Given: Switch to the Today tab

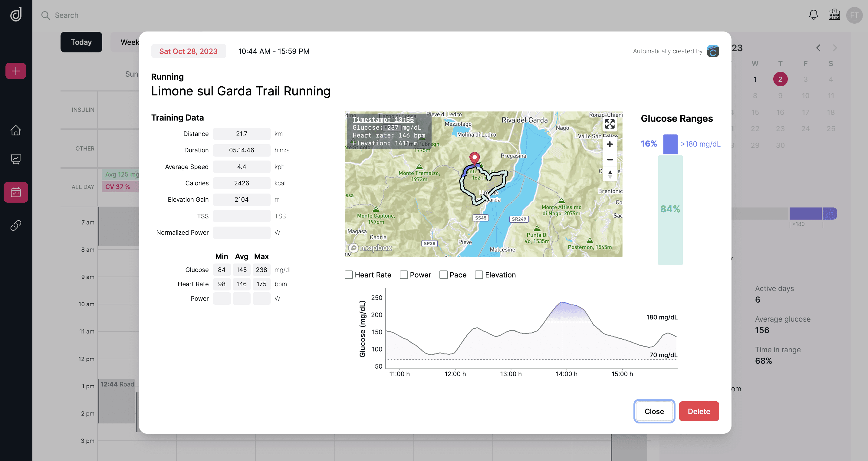Looking at the screenshot, I should (81, 42).
